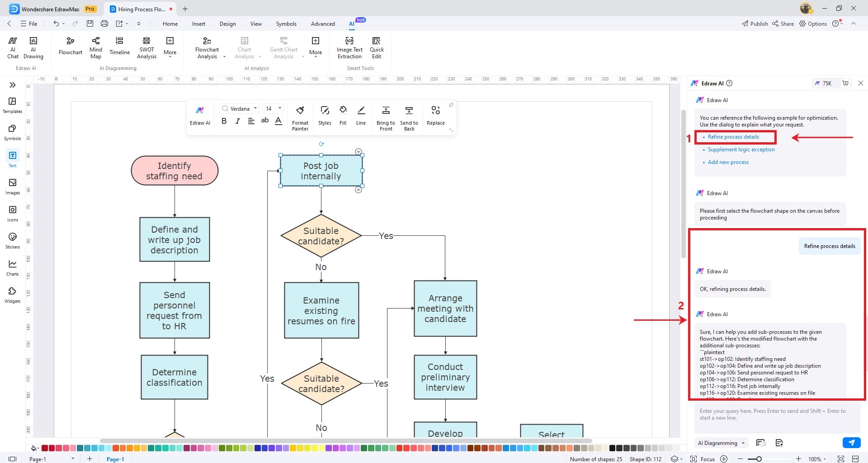The height and width of the screenshot is (463, 868).
Task: Expand the Flowchart Analysis dropdown arrow
Action: click(224, 57)
